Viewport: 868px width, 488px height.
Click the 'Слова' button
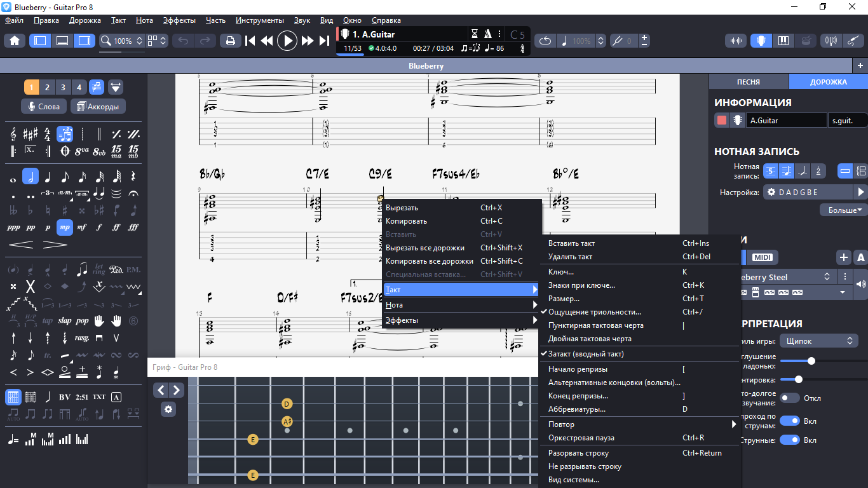(44, 107)
